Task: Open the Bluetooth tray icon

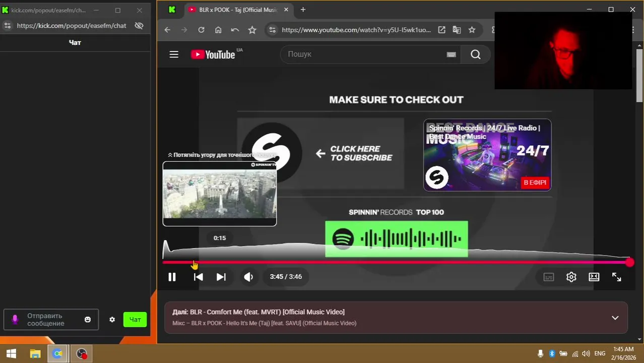Action: [552, 354]
